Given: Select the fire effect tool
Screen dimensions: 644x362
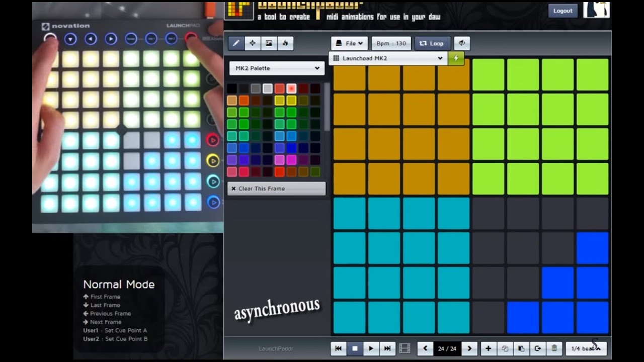Looking at the screenshot, I should (285, 43).
